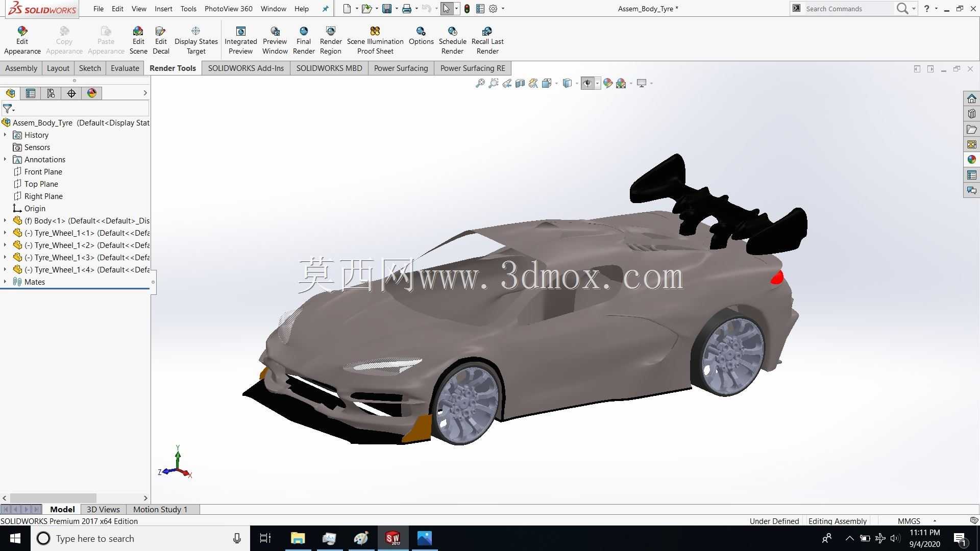980x551 pixels.
Task: Start the Integrated Preview
Action: [241, 40]
